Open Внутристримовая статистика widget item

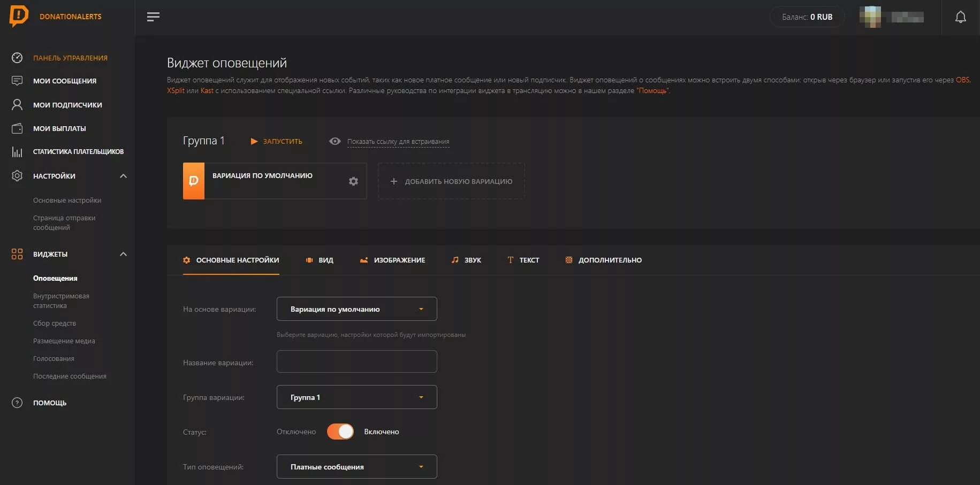pyautogui.click(x=61, y=301)
